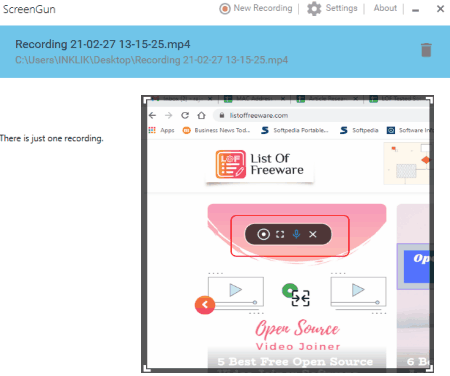Image resolution: width=450 pixels, height=376 pixels.
Task: Open the About page
Action: [385, 8]
